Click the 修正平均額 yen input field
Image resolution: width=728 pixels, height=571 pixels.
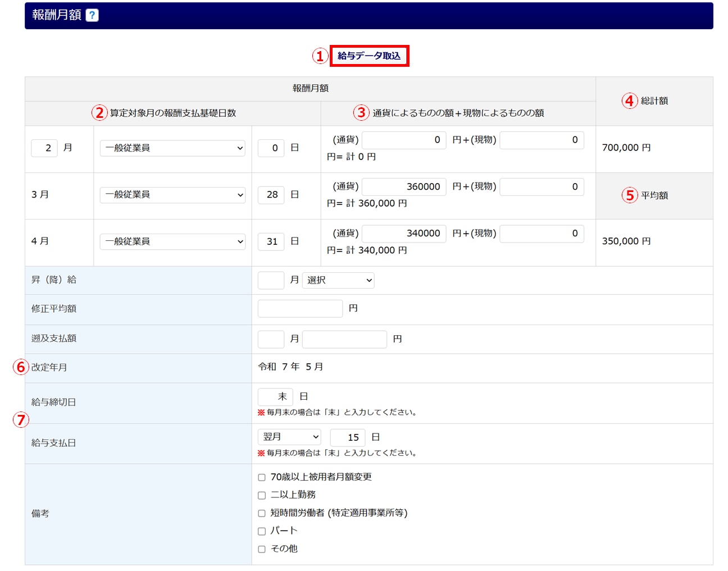click(300, 308)
